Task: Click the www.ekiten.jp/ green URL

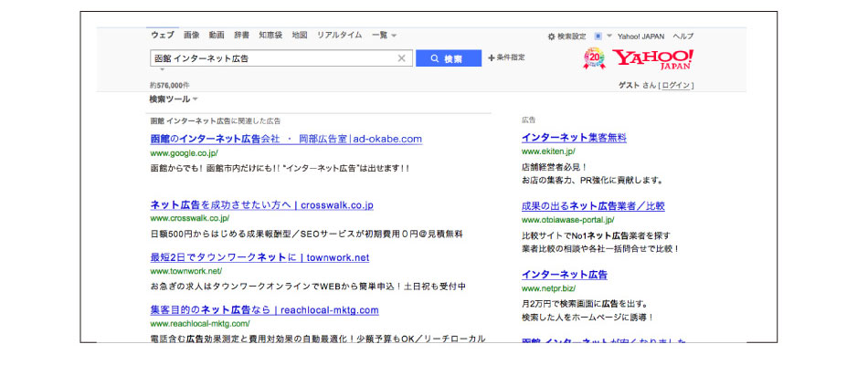Action: [548, 151]
